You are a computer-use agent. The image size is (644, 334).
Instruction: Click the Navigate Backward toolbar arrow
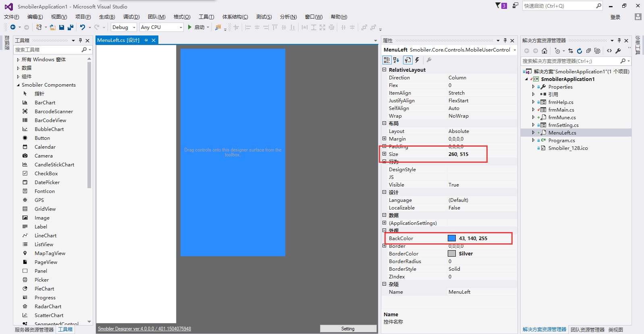13,27
